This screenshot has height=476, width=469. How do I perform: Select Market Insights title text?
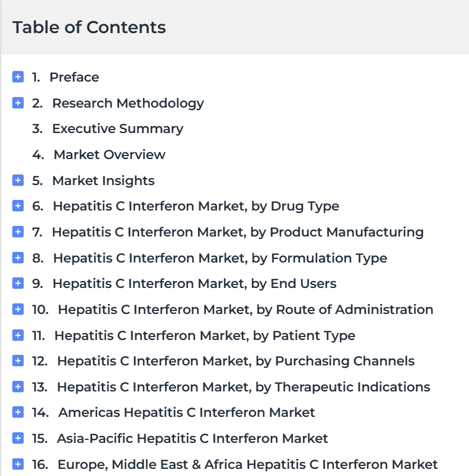point(103,180)
